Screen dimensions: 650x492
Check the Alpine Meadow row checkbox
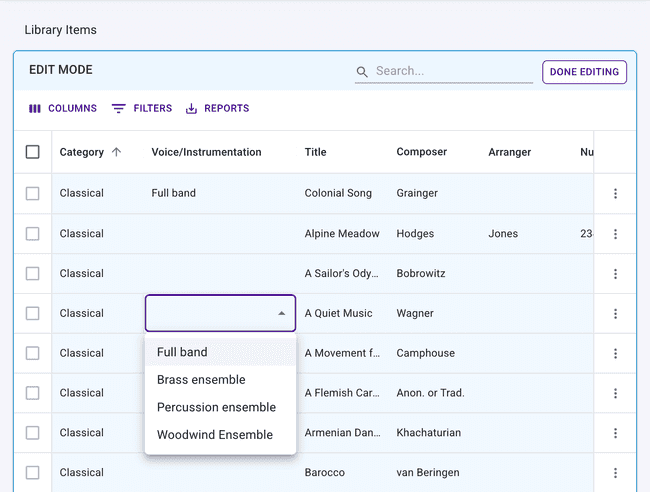(x=33, y=234)
